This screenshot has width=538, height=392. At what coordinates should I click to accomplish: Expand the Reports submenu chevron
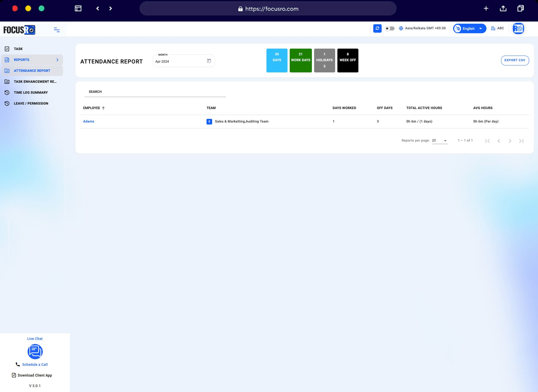pos(57,60)
